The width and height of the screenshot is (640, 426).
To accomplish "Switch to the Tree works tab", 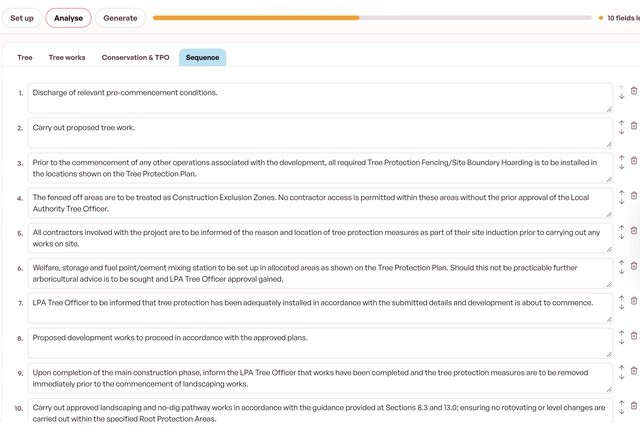I will click(x=67, y=58).
